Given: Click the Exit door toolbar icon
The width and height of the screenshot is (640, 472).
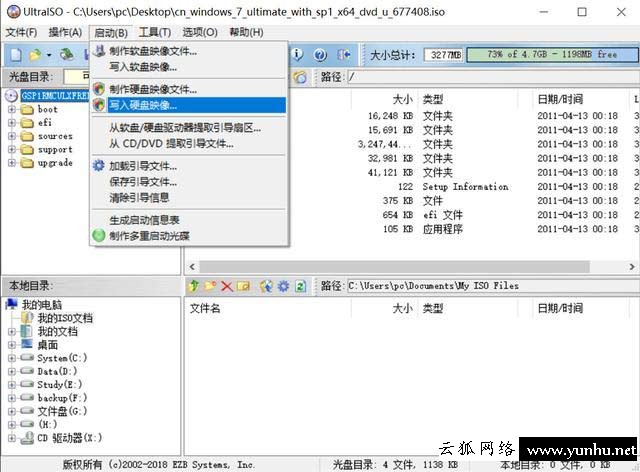Looking at the screenshot, I should coord(344,54).
